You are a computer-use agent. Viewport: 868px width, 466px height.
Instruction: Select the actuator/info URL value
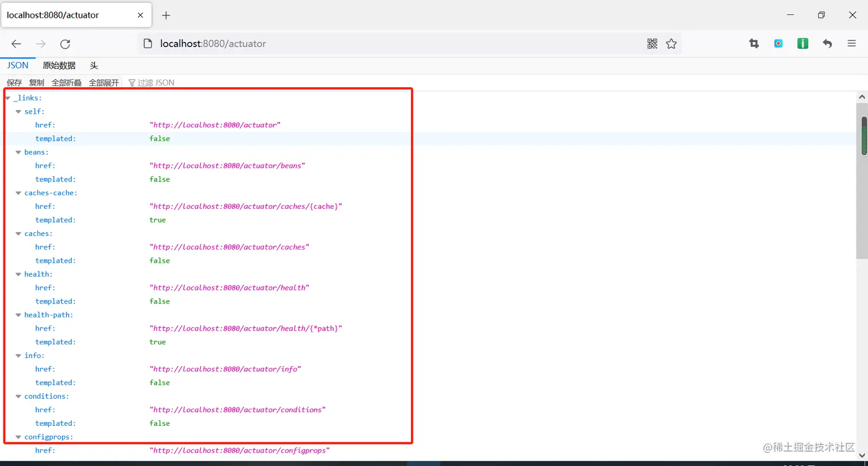(x=226, y=370)
